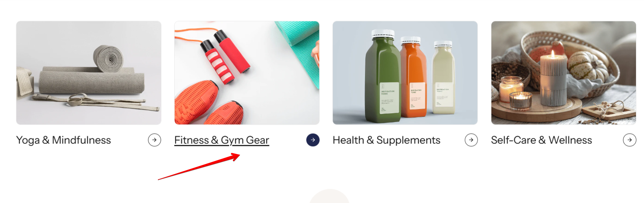Click the arrow icon beside Self-Care & Wellness
Viewport: 644px width, 203px height.
pyautogui.click(x=629, y=140)
